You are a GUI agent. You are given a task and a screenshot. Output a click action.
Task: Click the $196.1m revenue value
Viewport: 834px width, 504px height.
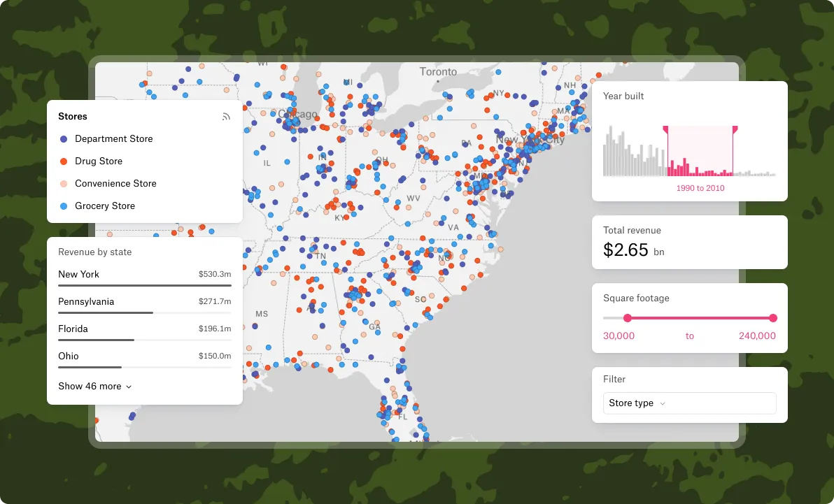click(x=215, y=329)
